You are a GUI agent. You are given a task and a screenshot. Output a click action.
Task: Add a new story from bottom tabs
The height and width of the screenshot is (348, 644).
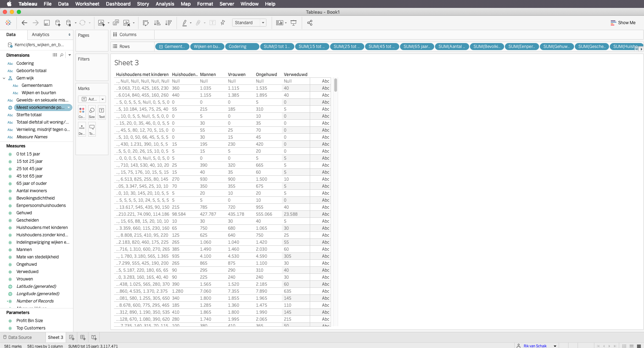[x=94, y=337]
